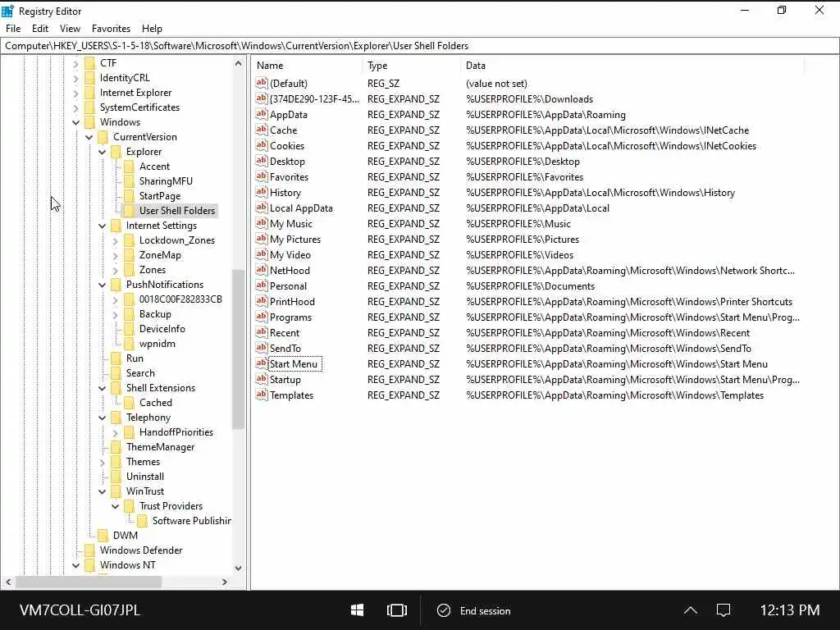
Task: Click the NetHood value icon
Action: [x=262, y=269]
